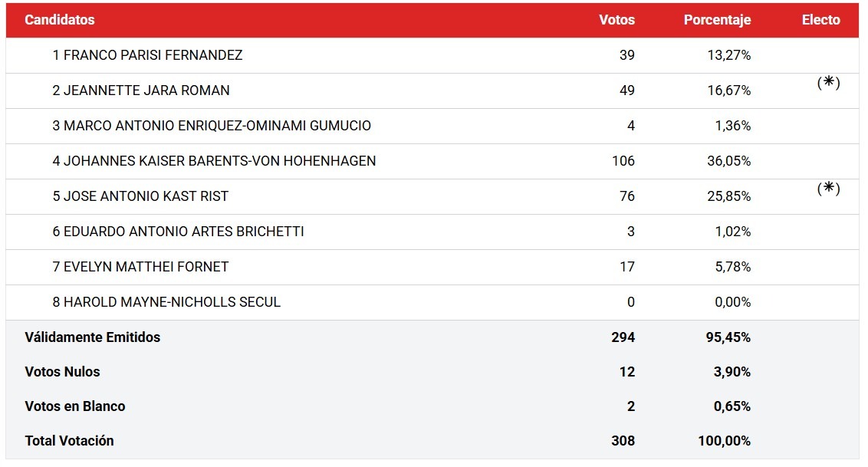Click candidate Jeannette Jara Roman's name

click(141, 90)
